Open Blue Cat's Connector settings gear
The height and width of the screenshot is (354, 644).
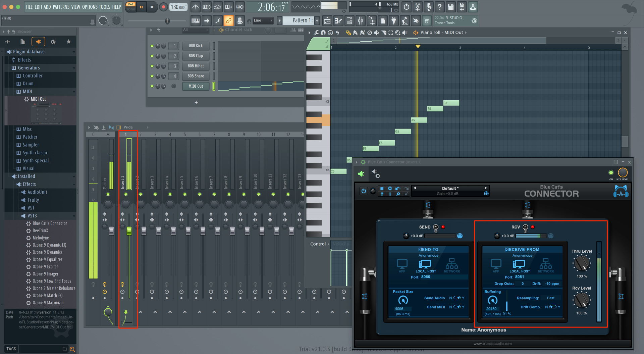[390, 189]
